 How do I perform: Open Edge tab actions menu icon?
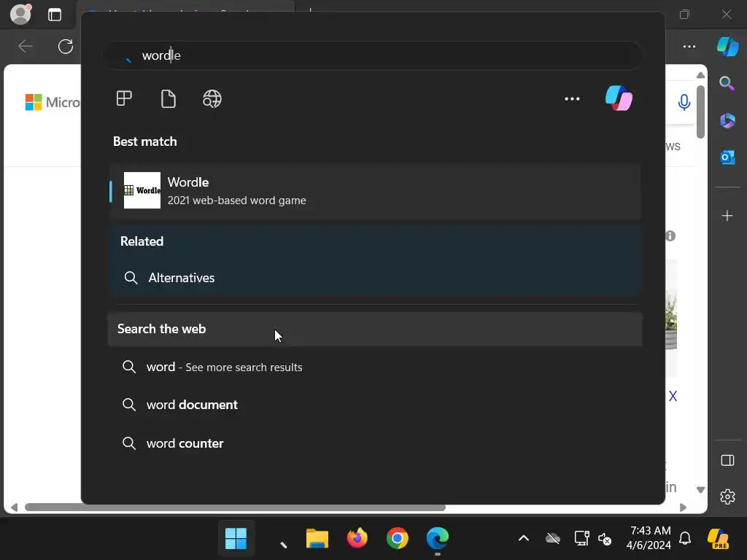55,15
